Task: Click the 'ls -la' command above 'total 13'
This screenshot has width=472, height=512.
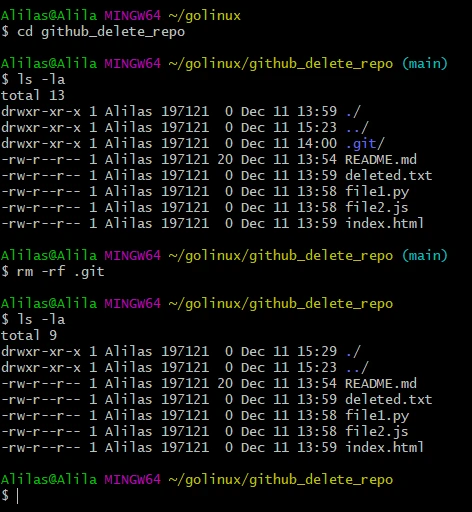Action: click(41, 80)
